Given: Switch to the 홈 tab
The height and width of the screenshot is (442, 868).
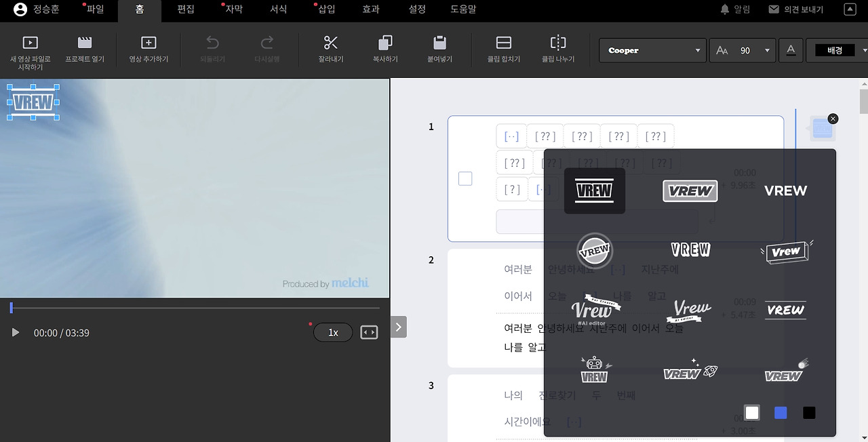Looking at the screenshot, I should click(139, 9).
